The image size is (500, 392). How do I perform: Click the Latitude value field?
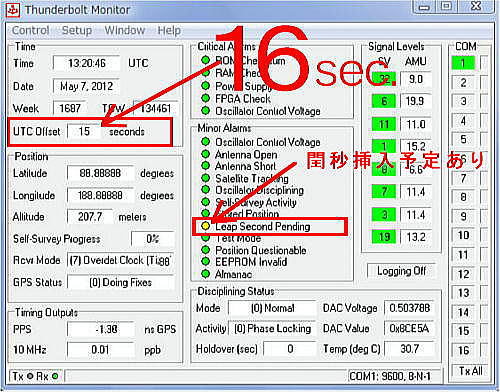coord(101,173)
